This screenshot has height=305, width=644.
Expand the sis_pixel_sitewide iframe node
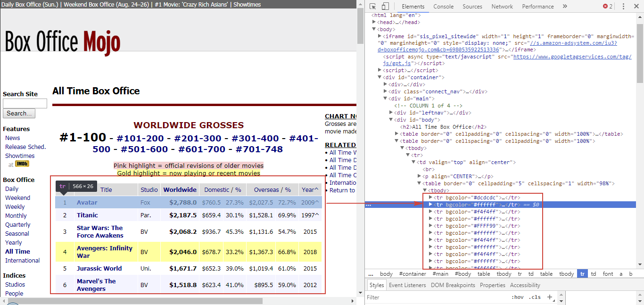click(380, 36)
